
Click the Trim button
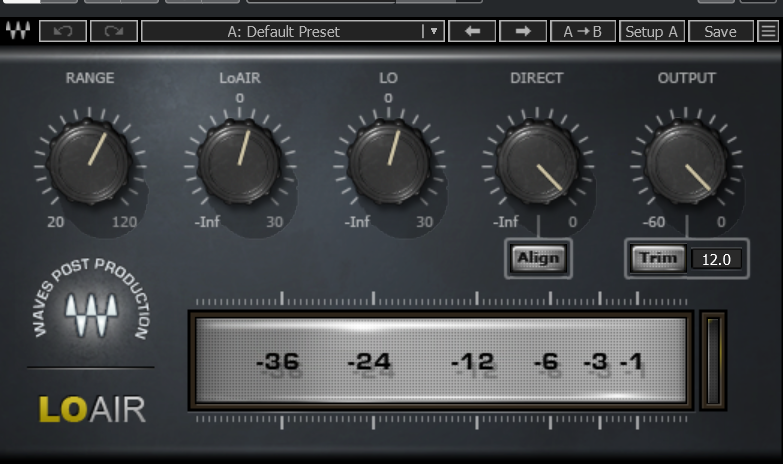coord(658,258)
